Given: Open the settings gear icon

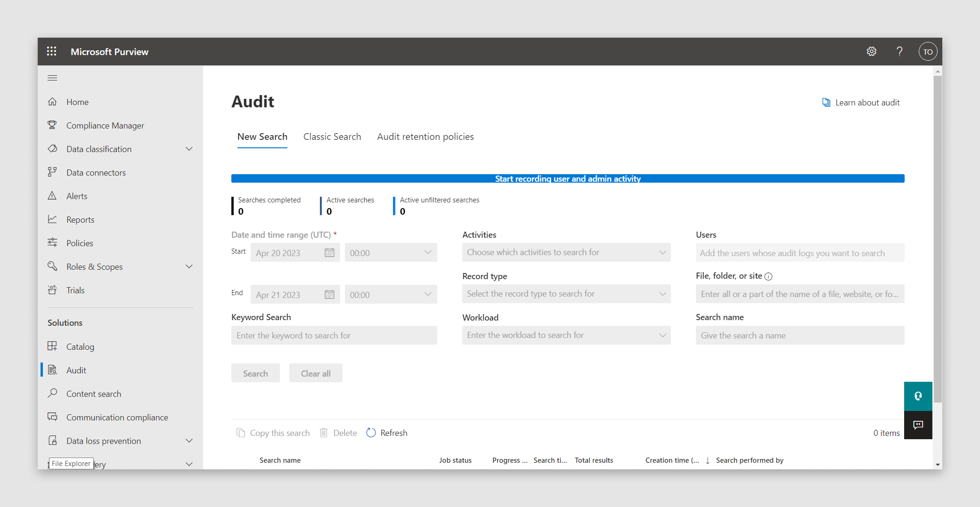Looking at the screenshot, I should [872, 51].
